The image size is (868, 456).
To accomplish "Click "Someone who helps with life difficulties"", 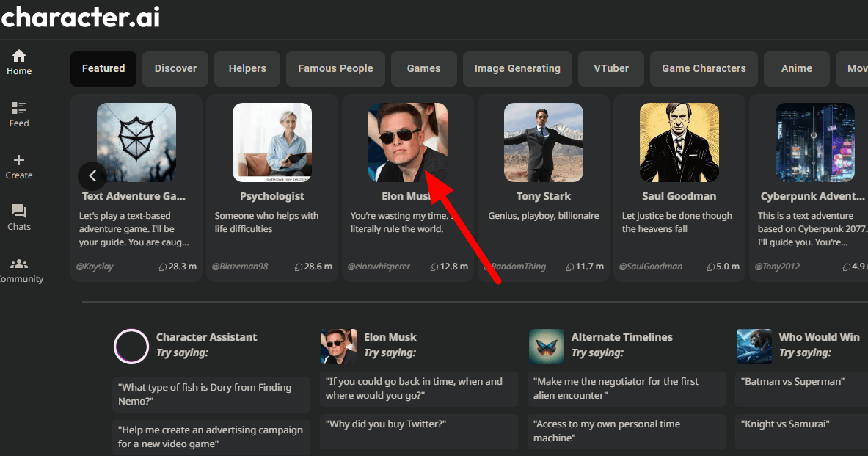I will pyautogui.click(x=267, y=222).
